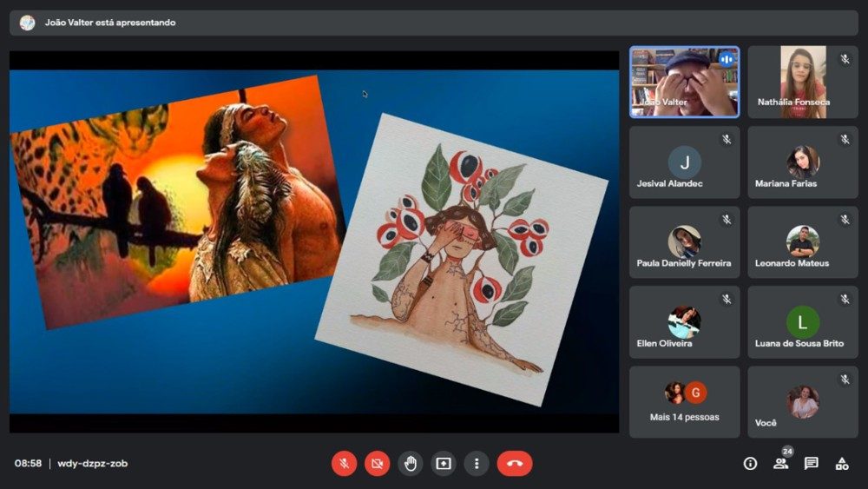This screenshot has width=868, height=489.
Task: Hang up with the red leave call button
Action: tap(515, 464)
